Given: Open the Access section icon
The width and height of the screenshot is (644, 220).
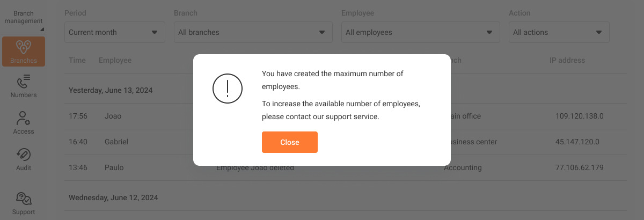Looking at the screenshot, I should tap(24, 122).
